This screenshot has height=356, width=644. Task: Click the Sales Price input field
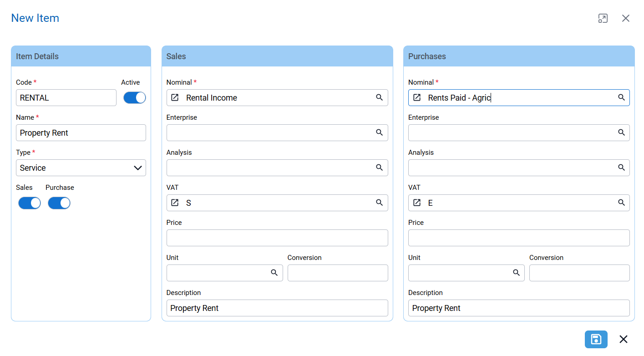tap(277, 238)
